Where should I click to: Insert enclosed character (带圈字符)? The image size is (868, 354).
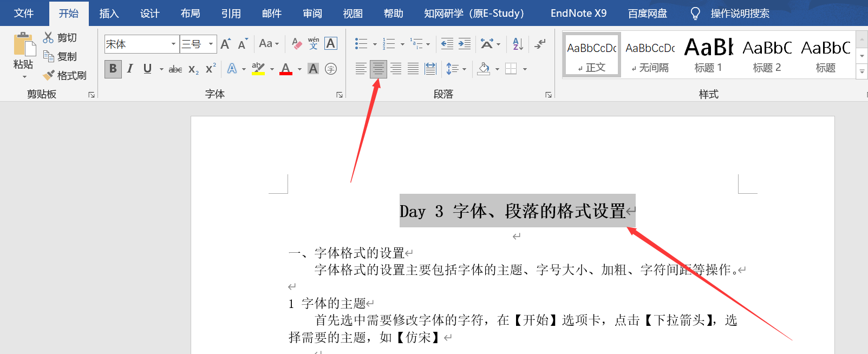click(x=331, y=69)
